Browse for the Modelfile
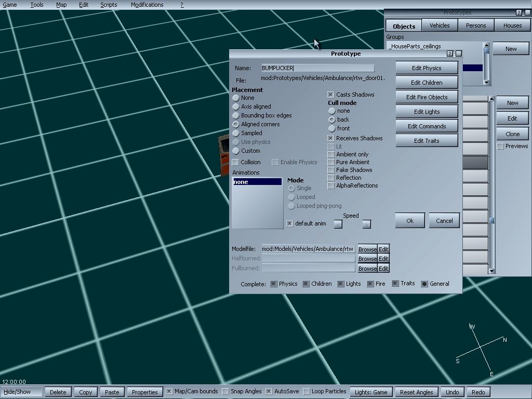This screenshot has width=532, height=399. pos(367,249)
